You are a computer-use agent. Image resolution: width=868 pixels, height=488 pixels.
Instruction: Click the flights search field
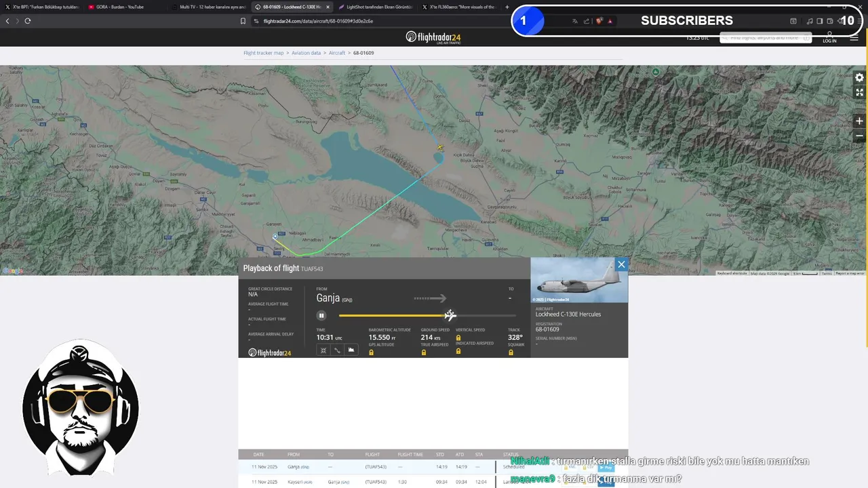[x=766, y=37]
